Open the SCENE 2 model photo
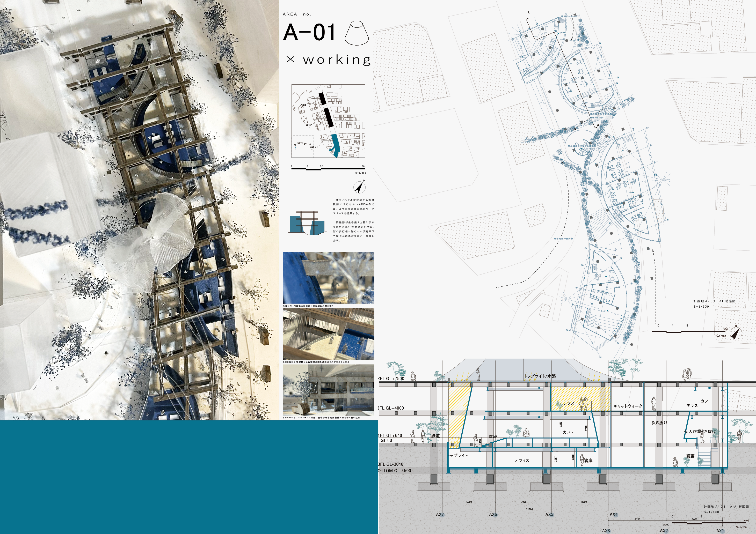The width and height of the screenshot is (756, 534). click(328, 334)
